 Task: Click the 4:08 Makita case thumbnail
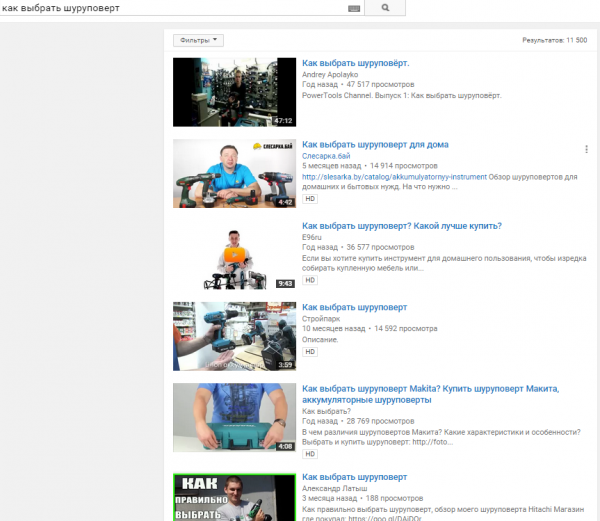(x=234, y=418)
